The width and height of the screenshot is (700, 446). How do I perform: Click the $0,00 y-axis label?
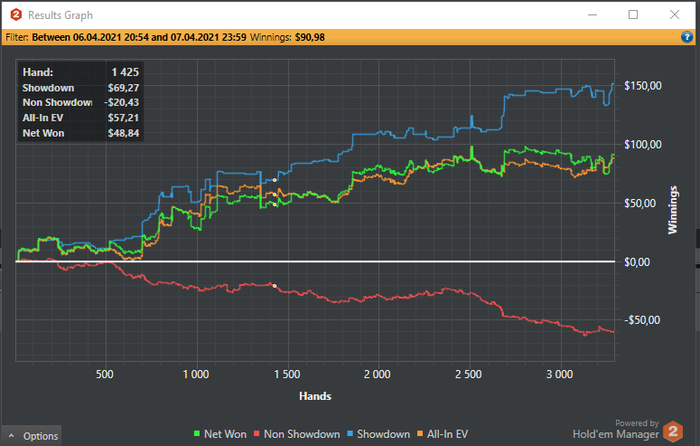click(637, 262)
